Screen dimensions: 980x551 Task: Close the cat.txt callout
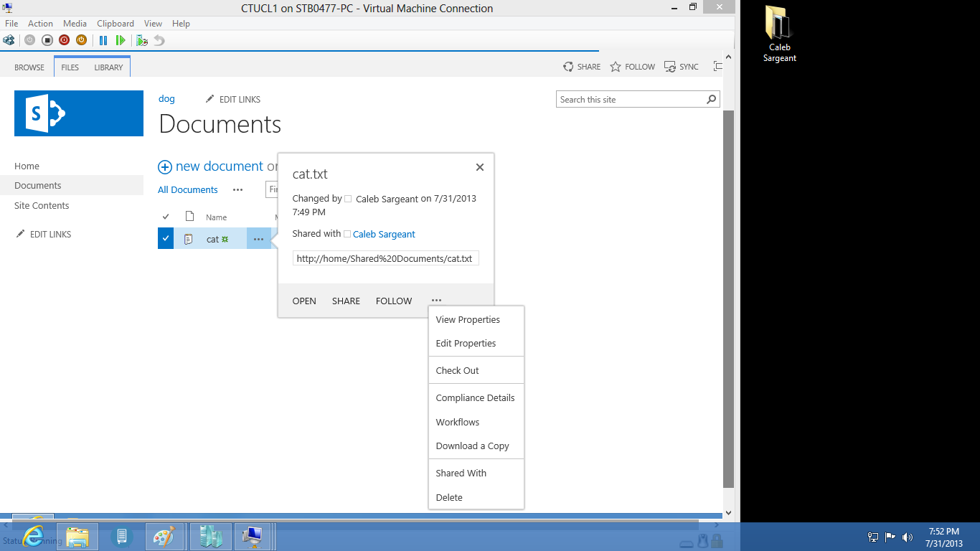coord(480,167)
